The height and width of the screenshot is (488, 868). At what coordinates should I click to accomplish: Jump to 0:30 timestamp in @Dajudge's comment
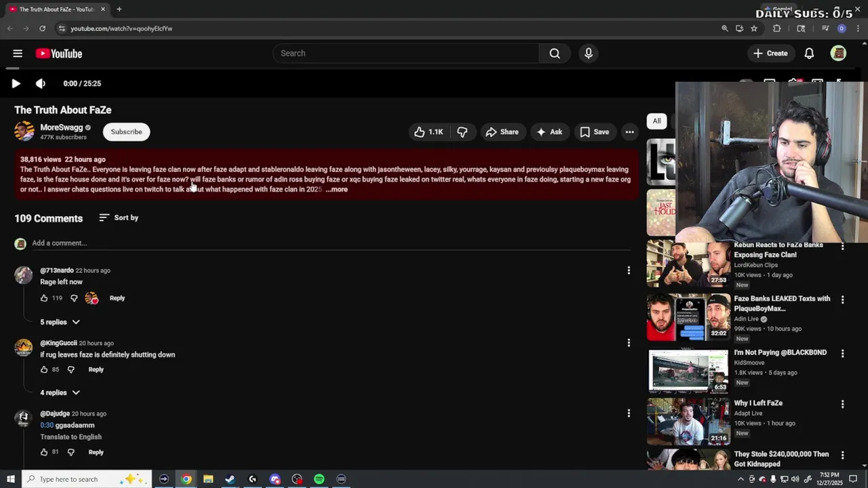[46, 426]
